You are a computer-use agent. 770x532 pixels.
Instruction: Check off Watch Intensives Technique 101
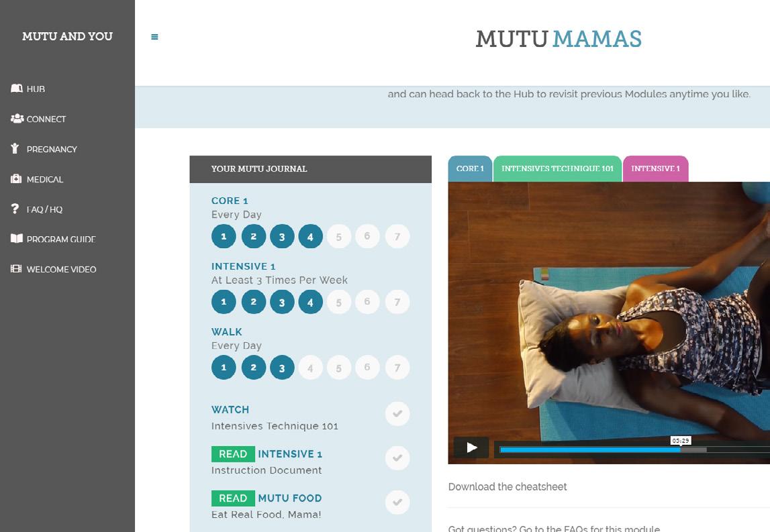click(397, 414)
